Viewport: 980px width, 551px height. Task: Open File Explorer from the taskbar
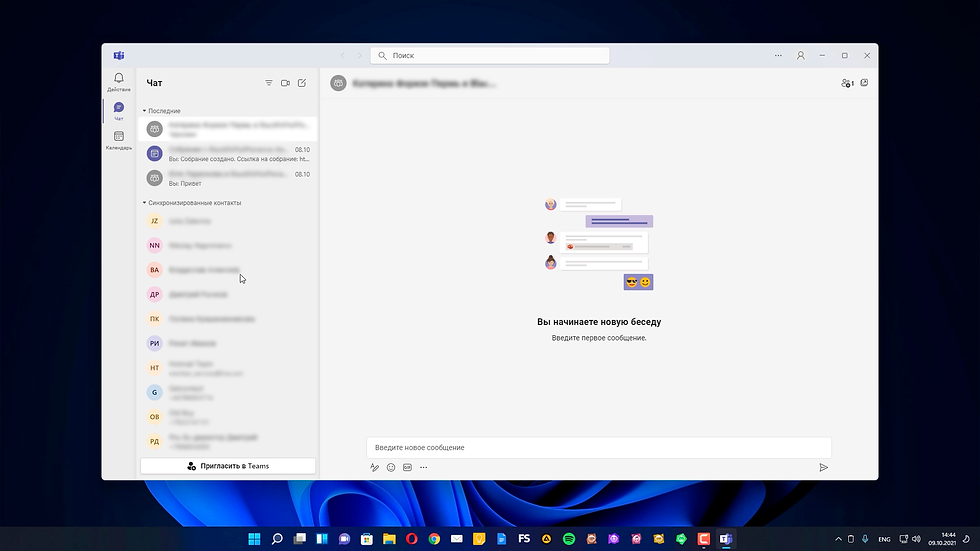coord(389,539)
